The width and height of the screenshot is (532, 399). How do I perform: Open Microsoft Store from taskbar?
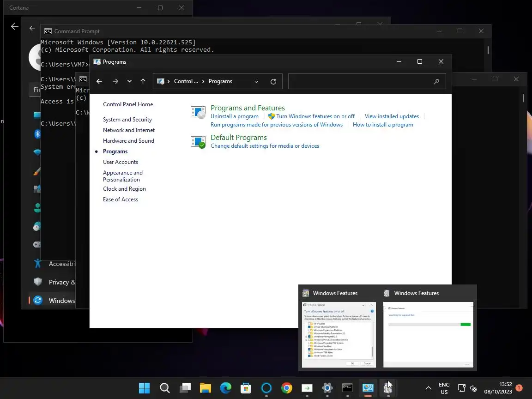click(x=246, y=388)
